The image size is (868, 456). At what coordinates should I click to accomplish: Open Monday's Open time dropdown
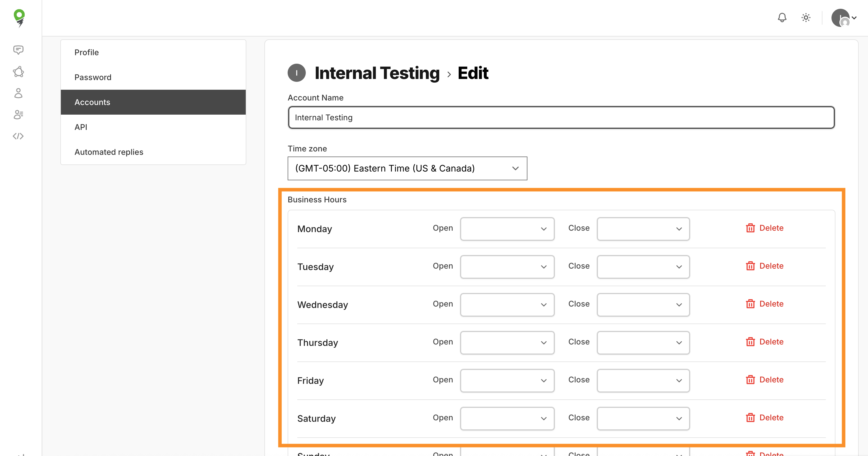click(507, 229)
